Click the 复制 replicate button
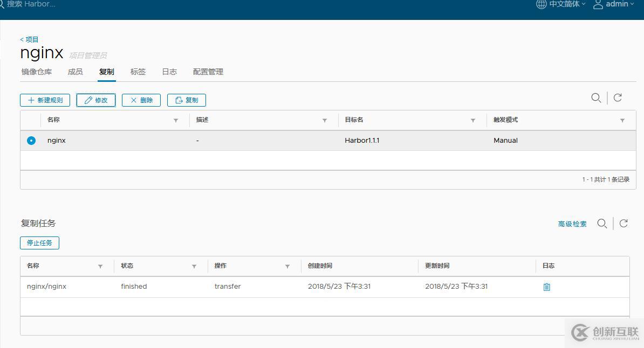This screenshot has height=348, width=644. click(187, 100)
